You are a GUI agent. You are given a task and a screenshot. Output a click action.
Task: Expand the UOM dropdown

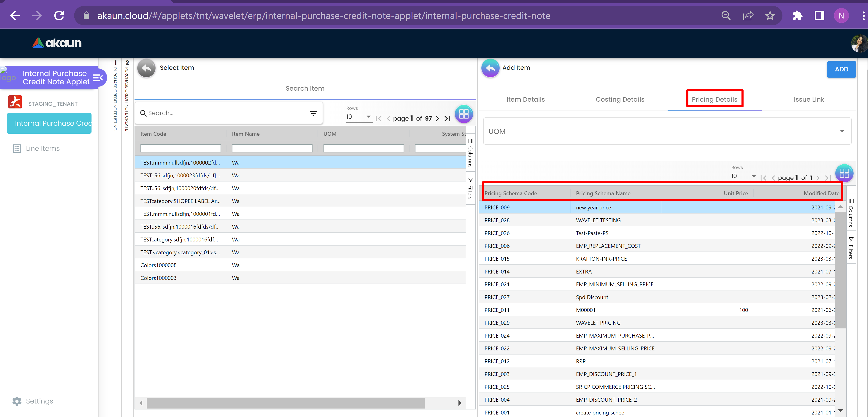841,131
